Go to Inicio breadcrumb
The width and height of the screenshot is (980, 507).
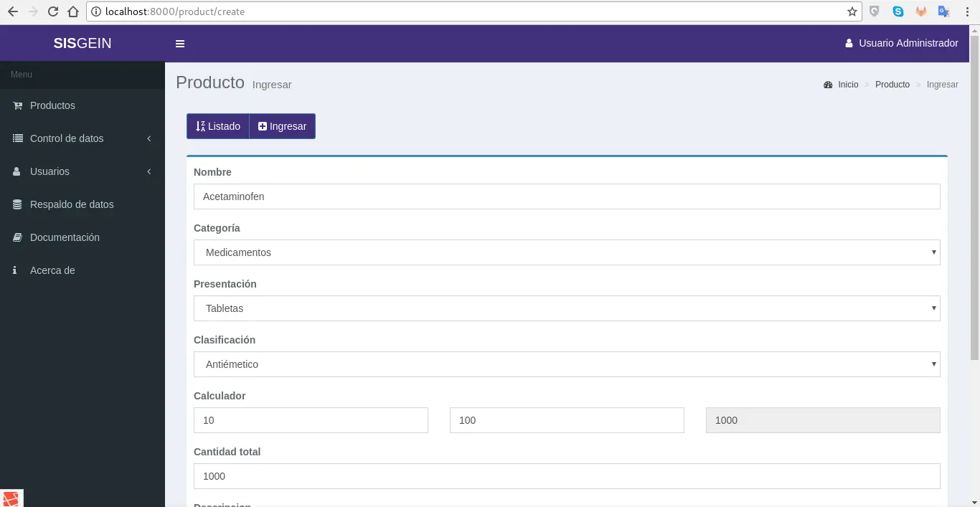click(x=848, y=85)
